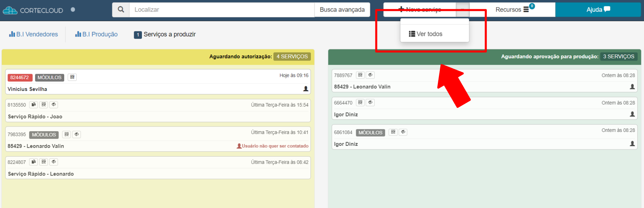This screenshot has width=644, height=208.
Task: Toggle the visibility icon on service 6664470
Action: tap(370, 102)
